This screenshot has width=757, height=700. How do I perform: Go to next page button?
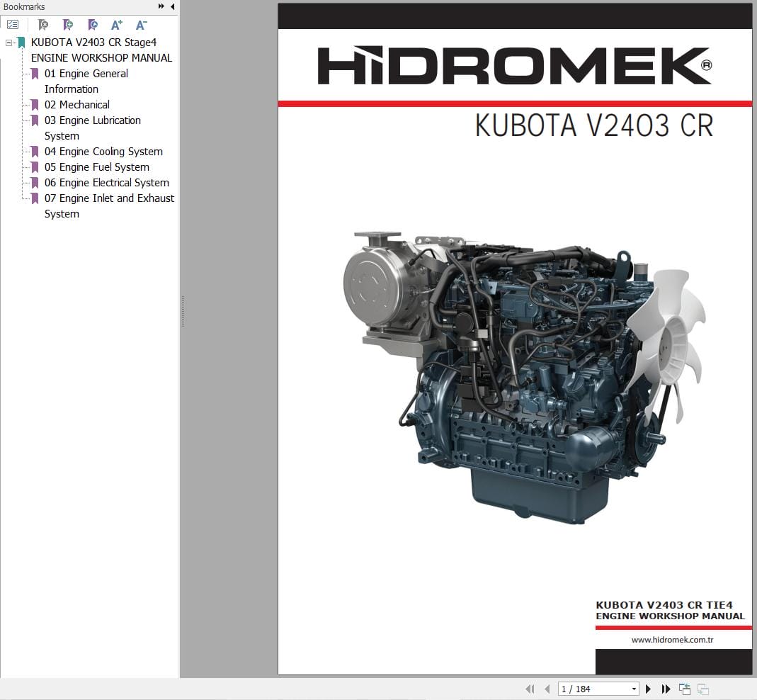tap(648, 689)
